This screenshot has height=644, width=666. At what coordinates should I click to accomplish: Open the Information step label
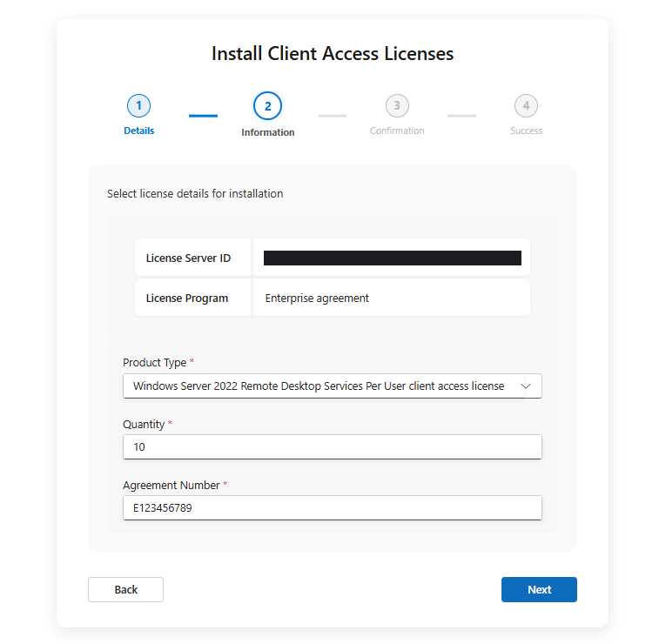[x=267, y=132]
